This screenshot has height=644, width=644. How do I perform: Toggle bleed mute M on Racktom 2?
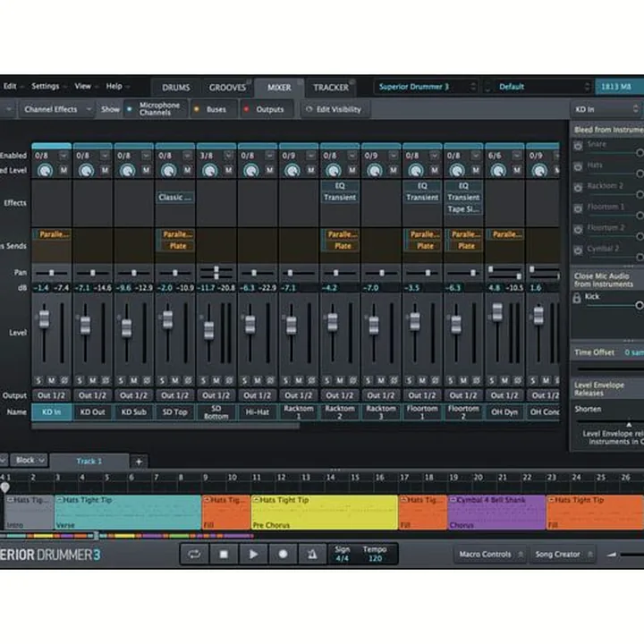(352, 170)
